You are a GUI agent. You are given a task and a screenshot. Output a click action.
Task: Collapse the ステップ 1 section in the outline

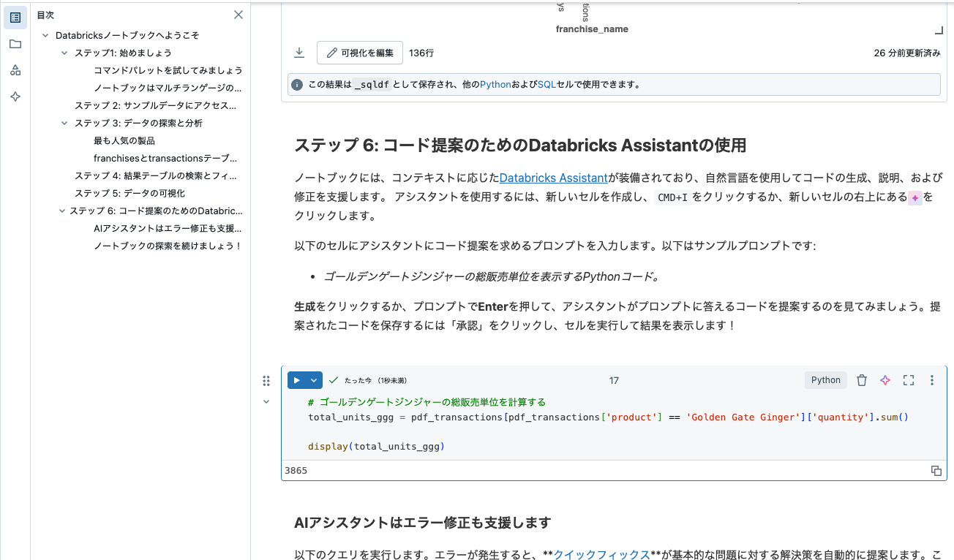pyautogui.click(x=64, y=53)
